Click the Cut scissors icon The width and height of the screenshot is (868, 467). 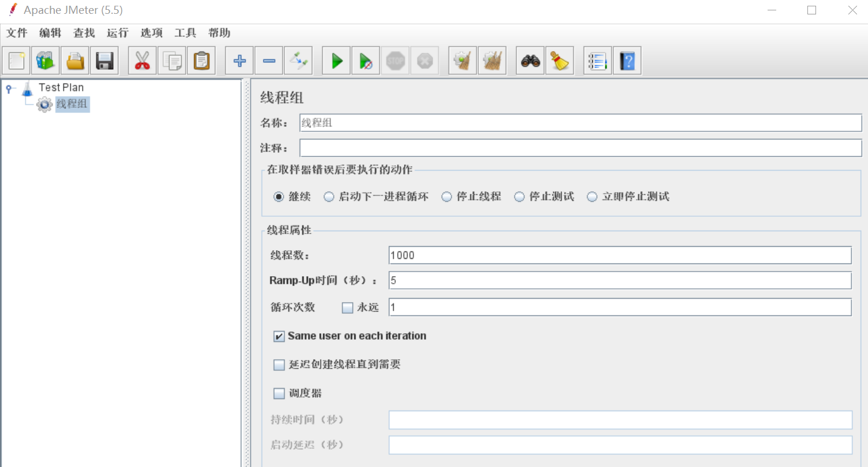(143, 61)
